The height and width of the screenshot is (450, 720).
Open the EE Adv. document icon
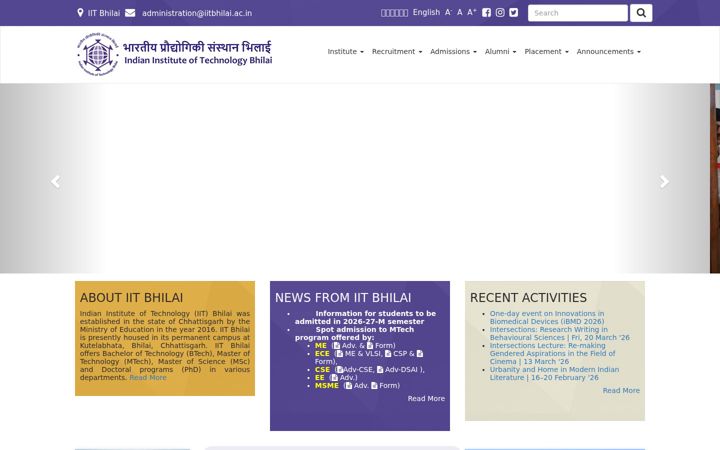click(334, 377)
